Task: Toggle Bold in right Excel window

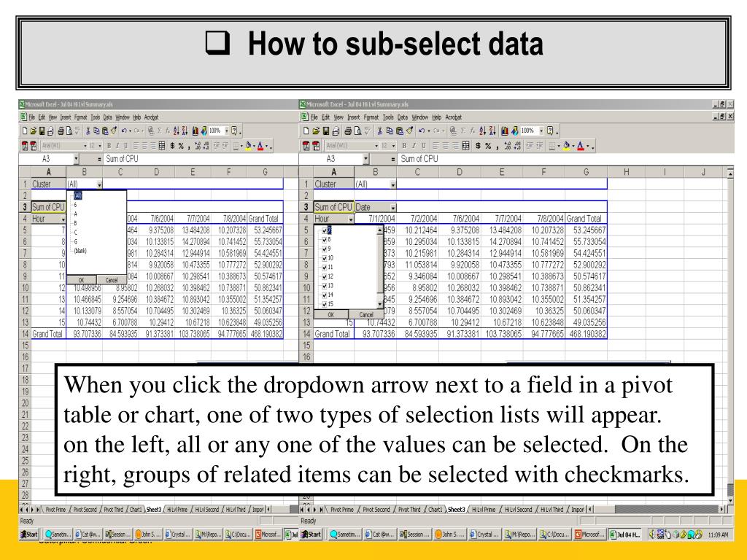Action: (x=404, y=146)
